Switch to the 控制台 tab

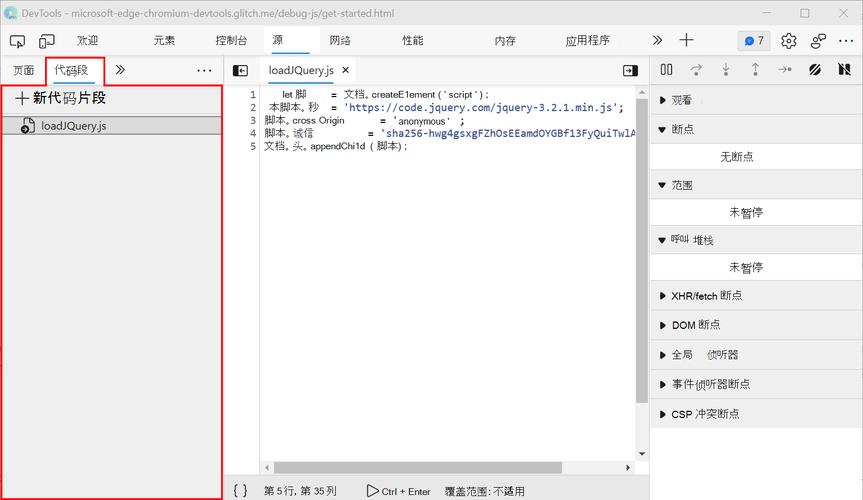pyautogui.click(x=231, y=41)
